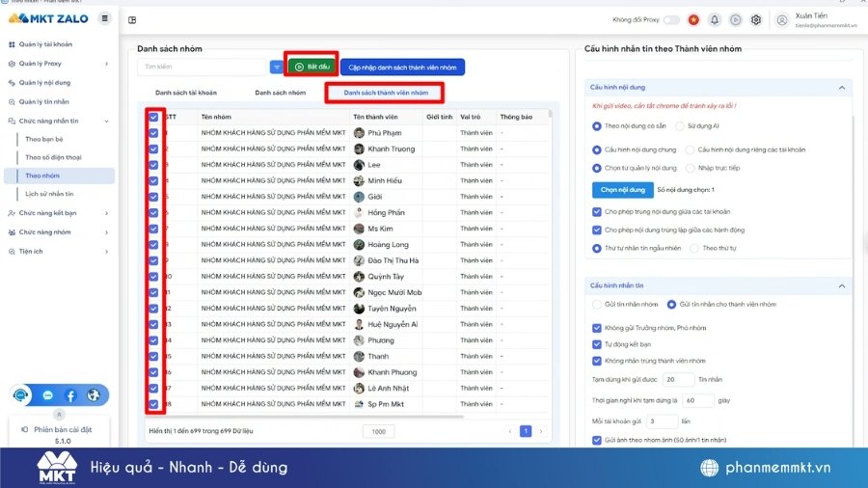Select Theo thứ tự radio option

pos(694,249)
